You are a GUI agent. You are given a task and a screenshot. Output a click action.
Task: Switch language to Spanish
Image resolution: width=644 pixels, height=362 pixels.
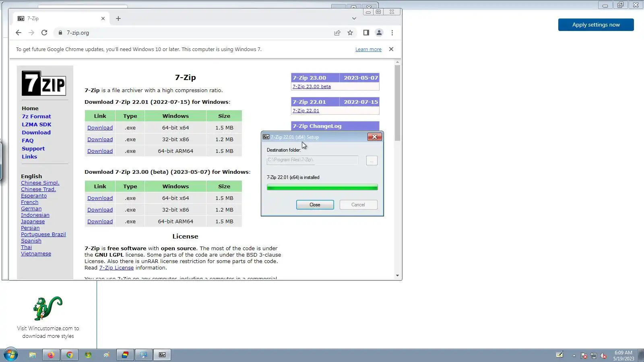pyautogui.click(x=31, y=241)
